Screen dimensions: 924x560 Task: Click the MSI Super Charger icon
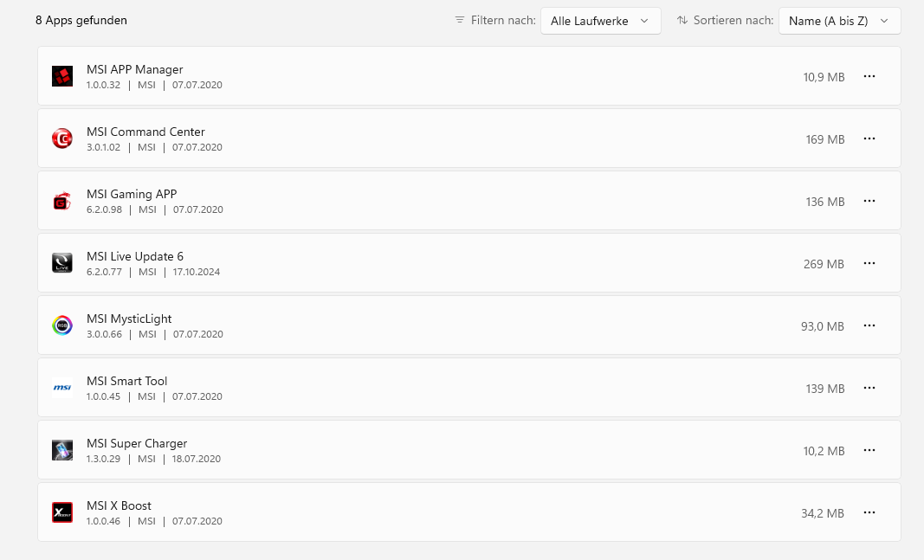(x=61, y=450)
